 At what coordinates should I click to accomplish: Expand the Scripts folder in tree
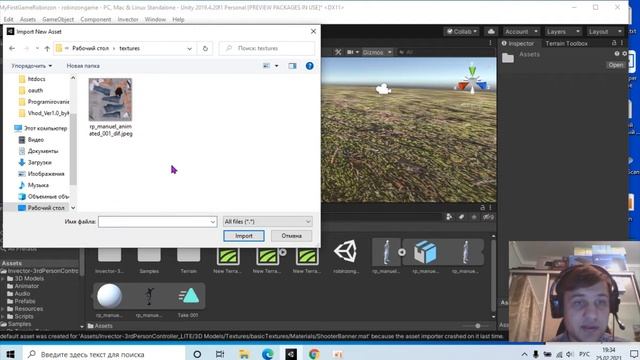pos(3,316)
